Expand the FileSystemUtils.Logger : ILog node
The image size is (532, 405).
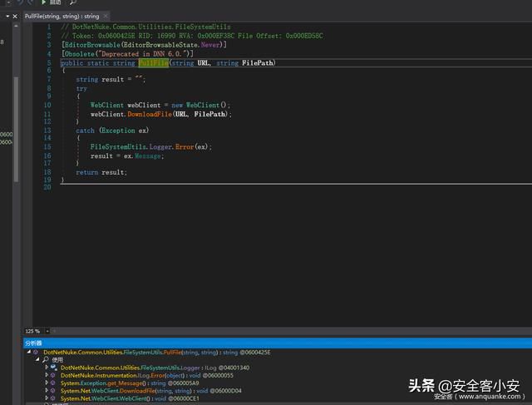[x=47, y=367]
